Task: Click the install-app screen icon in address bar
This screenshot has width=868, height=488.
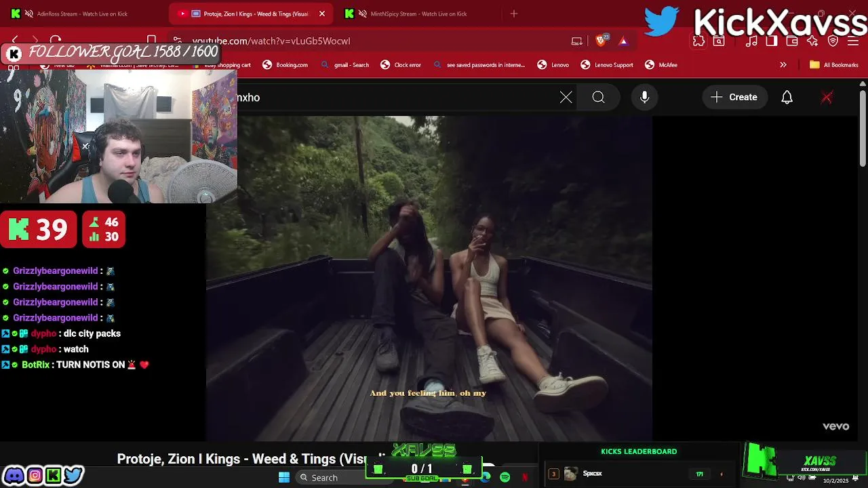Action: pyautogui.click(x=577, y=41)
